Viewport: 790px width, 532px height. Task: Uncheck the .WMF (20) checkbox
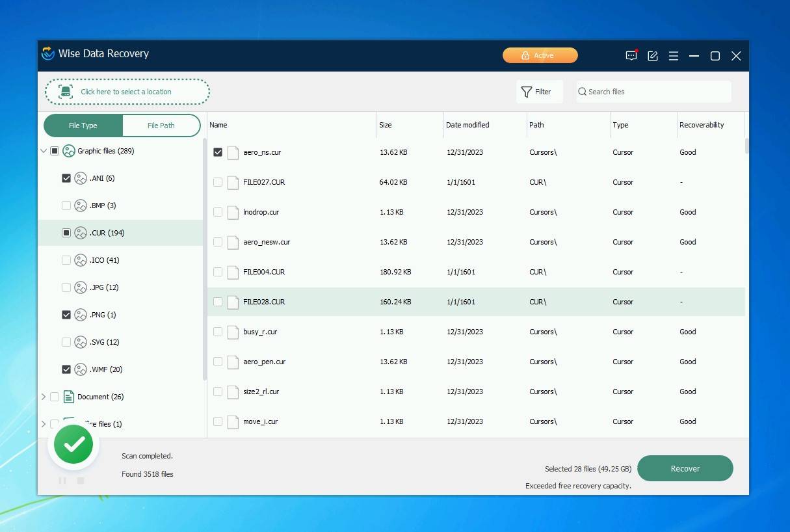(66, 369)
